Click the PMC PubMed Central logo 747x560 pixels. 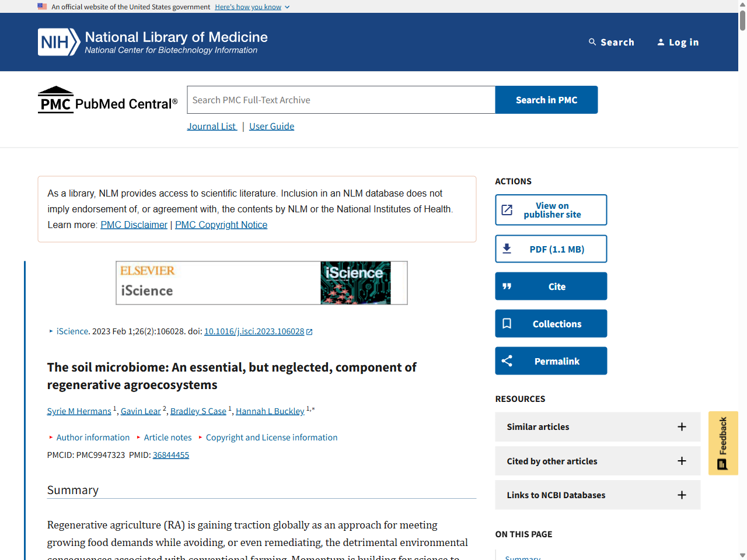[107, 100]
